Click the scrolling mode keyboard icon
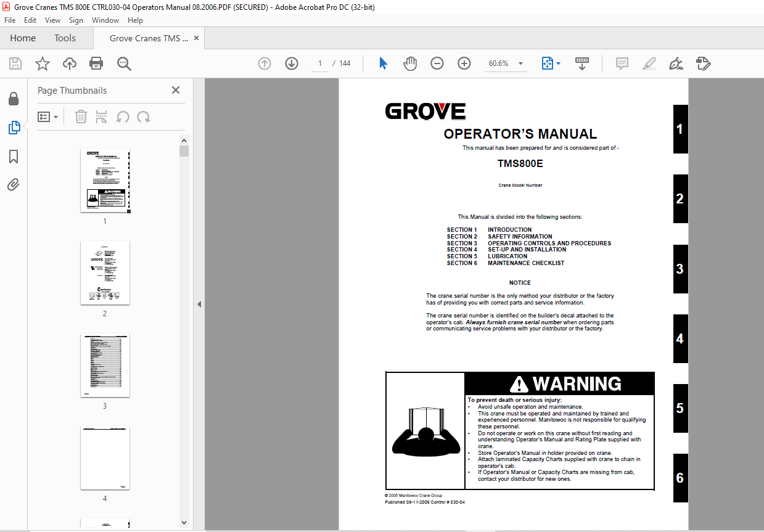764x532 pixels. [582, 63]
